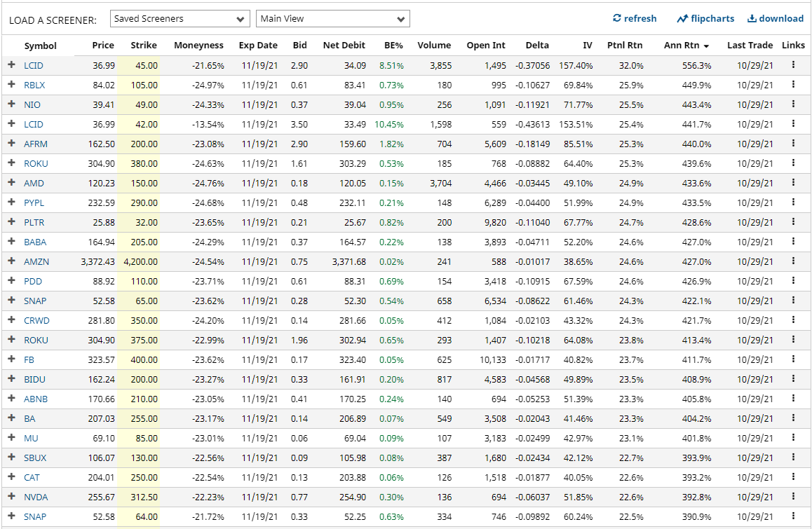Click the three-dot links icon for CRWD

tap(793, 320)
